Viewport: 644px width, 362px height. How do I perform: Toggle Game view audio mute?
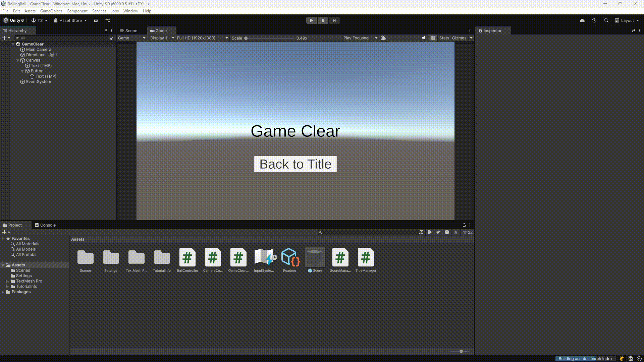coord(424,38)
